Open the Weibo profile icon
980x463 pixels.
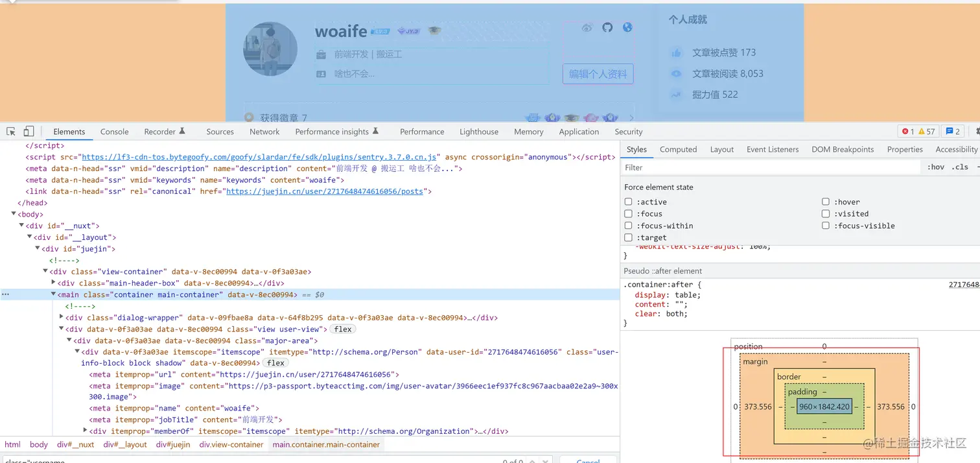coord(587,28)
